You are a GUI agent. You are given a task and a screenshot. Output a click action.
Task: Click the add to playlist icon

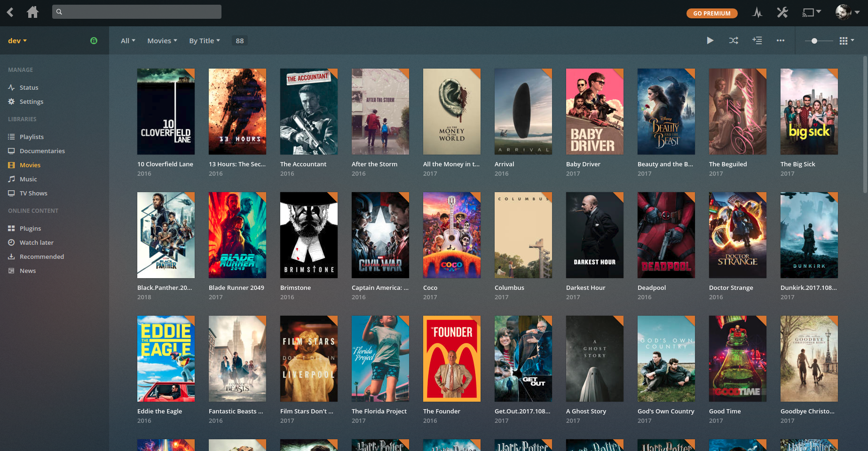point(757,40)
